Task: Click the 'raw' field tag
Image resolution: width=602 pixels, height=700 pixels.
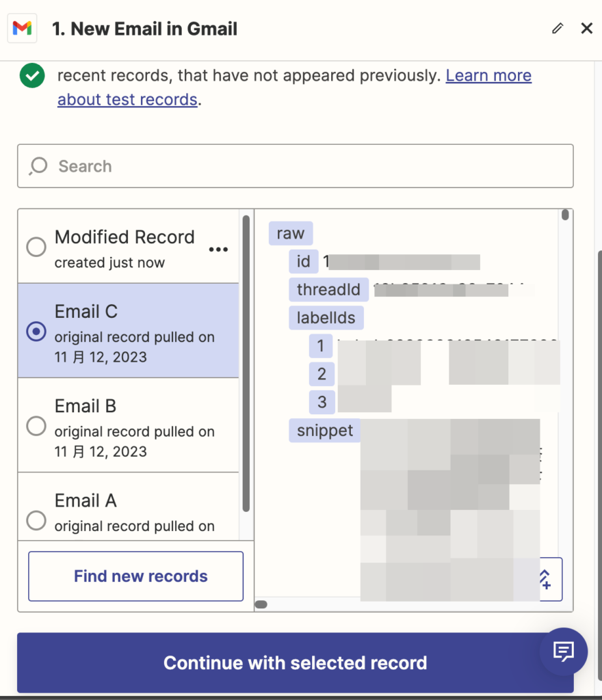Action: [x=291, y=234]
